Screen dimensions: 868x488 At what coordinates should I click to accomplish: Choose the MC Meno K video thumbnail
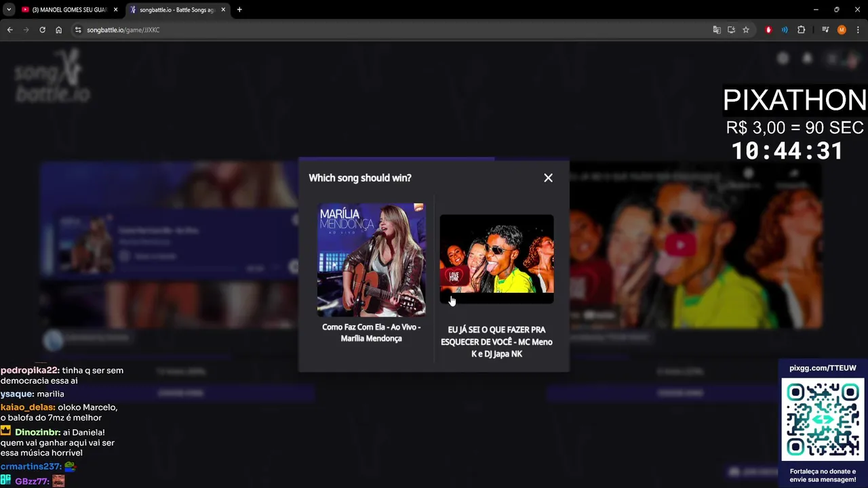tap(496, 259)
